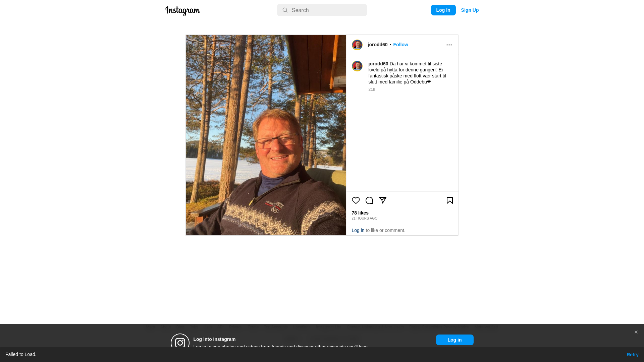
Task: Open jorodd60 username in the caption
Action: 378,64
